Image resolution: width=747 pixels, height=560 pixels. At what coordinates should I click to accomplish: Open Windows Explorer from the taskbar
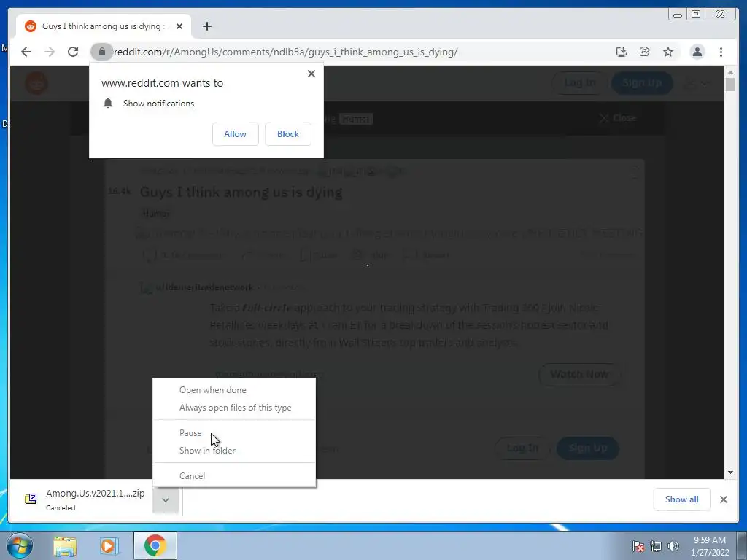[65, 545]
